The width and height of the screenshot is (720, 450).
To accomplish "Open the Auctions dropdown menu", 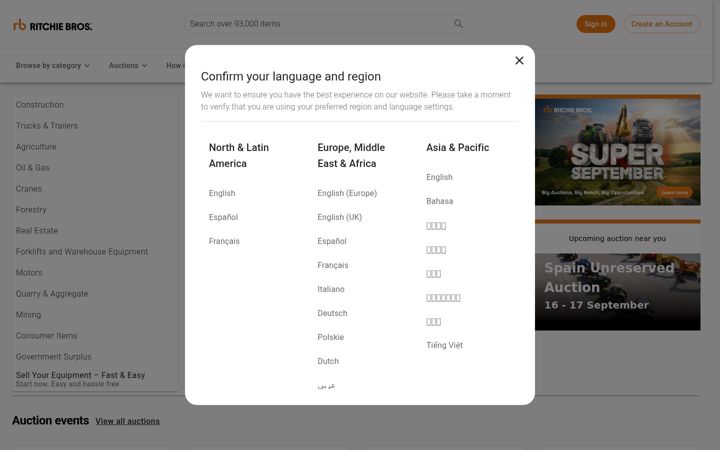I will [128, 66].
